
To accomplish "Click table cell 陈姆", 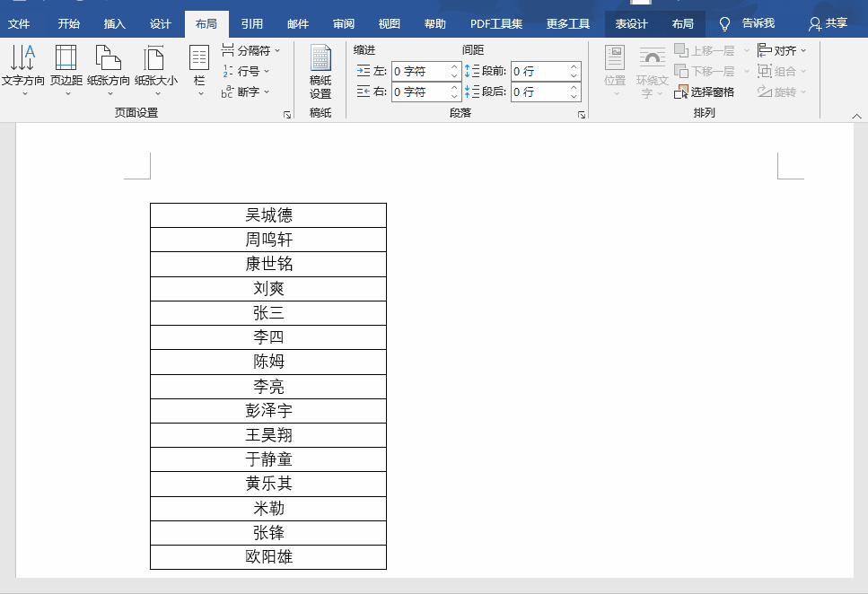I will point(268,362).
